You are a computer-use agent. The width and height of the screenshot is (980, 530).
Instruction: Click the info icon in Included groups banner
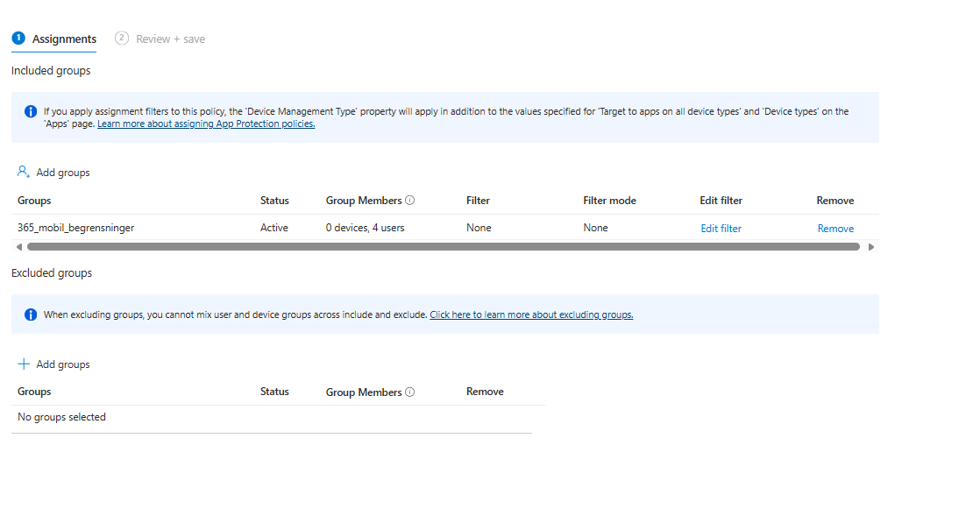click(x=31, y=112)
